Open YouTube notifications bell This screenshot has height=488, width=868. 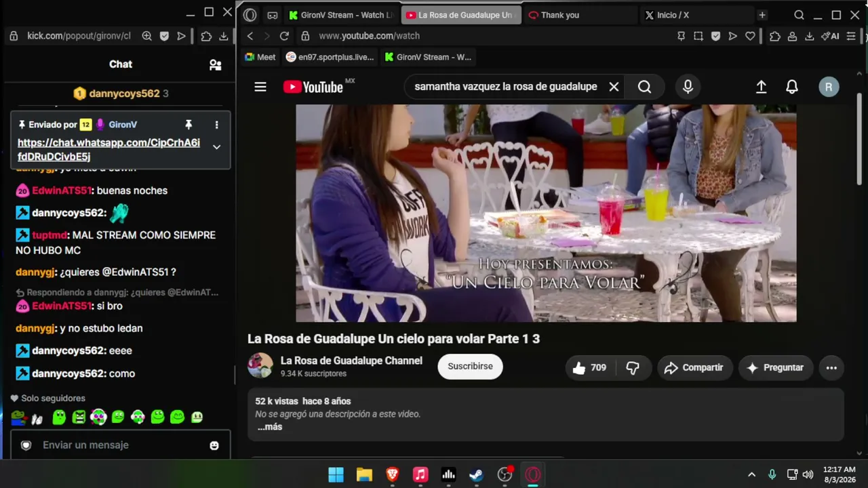tap(792, 87)
